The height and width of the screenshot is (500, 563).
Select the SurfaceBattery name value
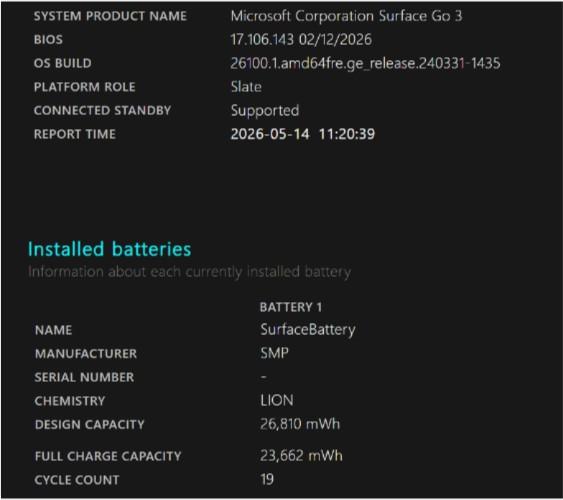tap(308, 330)
